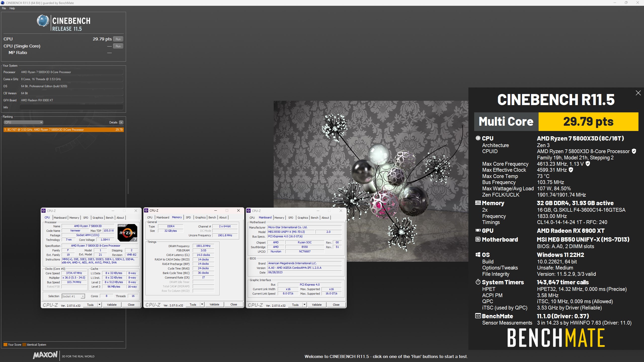
Task: Click the CPU-Z icon in first CPU-Z title bar
Action: coord(44,211)
